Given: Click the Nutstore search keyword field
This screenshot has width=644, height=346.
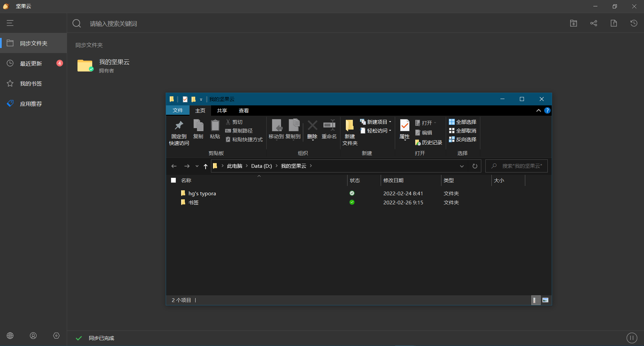Looking at the screenshot, I should tap(113, 23).
